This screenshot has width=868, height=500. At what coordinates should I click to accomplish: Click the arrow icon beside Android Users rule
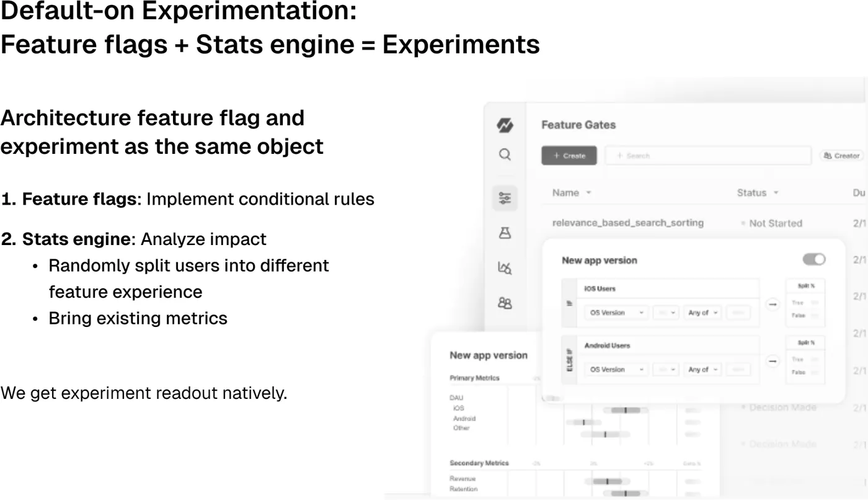(772, 360)
